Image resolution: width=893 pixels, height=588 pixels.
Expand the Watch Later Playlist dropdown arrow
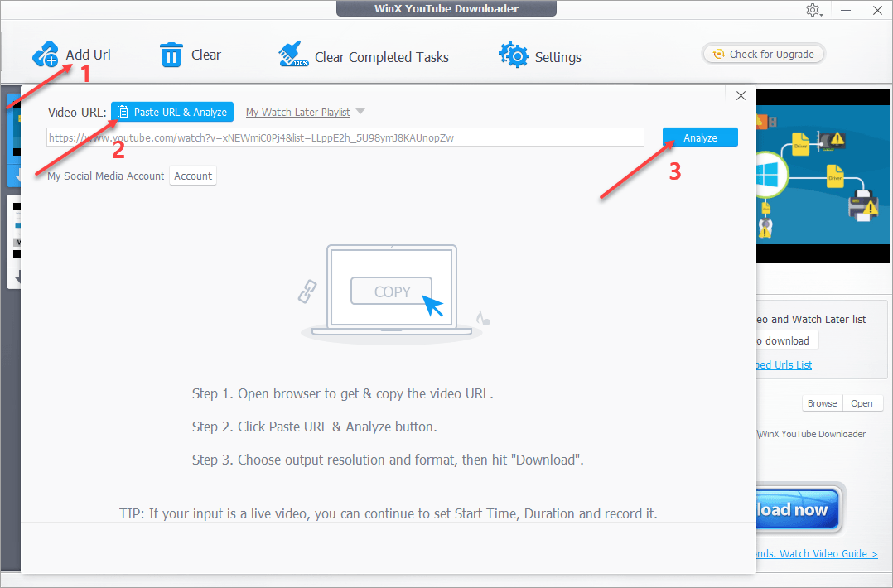360,112
